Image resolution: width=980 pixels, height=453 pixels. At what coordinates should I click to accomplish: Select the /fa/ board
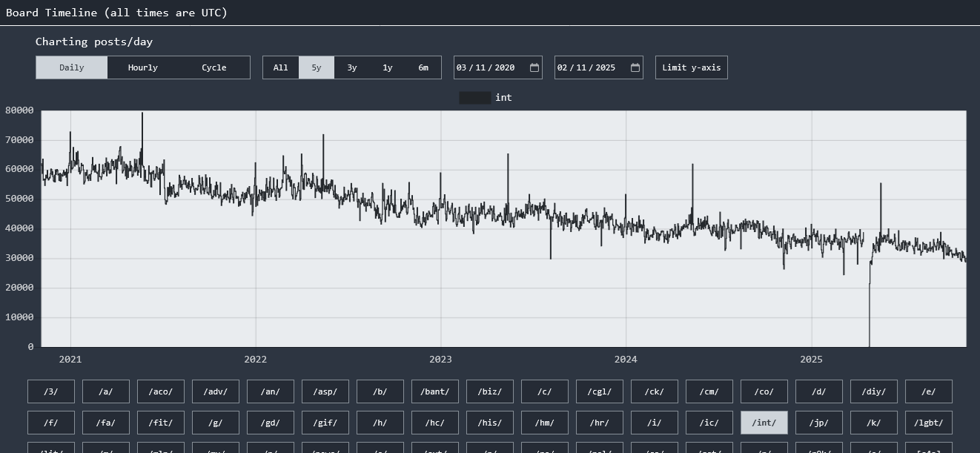pos(106,423)
